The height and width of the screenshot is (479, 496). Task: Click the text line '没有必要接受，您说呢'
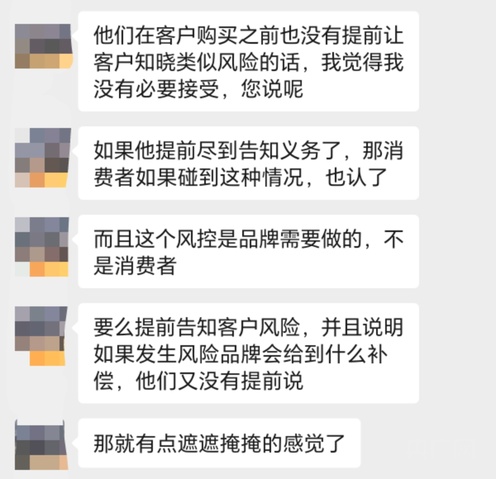click(198, 89)
